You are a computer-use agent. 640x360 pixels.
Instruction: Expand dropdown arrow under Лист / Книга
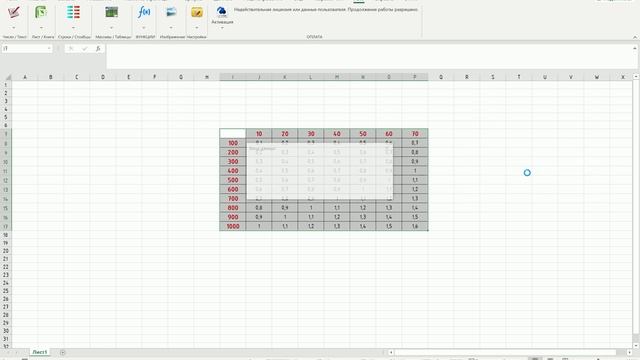coord(41,28)
